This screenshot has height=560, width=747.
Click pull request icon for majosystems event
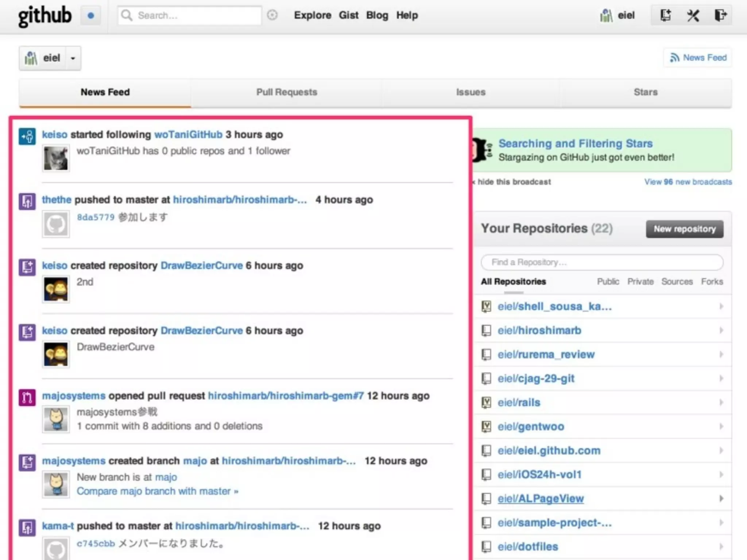click(27, 397)
